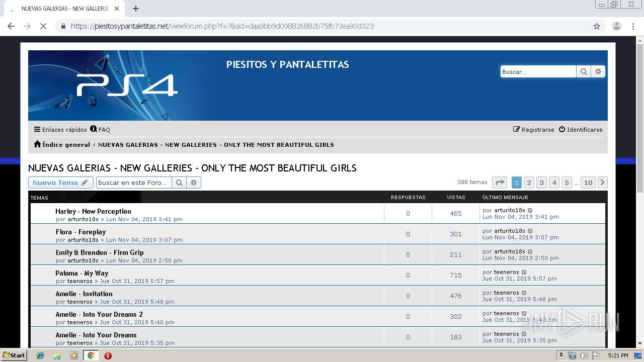Click the browser back arrow

pos(11,26)
